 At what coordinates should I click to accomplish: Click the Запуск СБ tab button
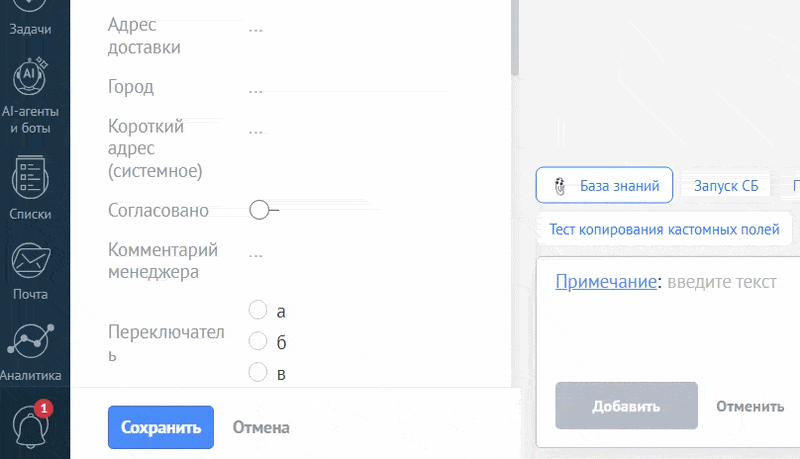[726, 186]
